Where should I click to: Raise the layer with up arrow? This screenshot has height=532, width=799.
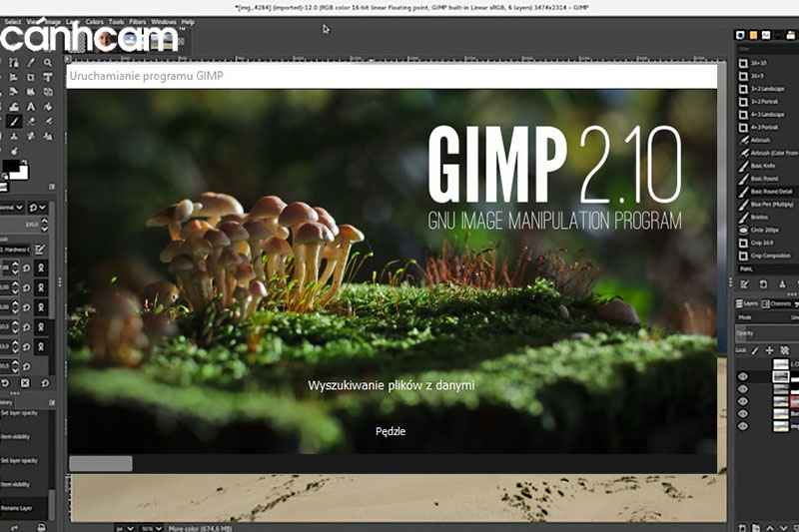point(770,527)
